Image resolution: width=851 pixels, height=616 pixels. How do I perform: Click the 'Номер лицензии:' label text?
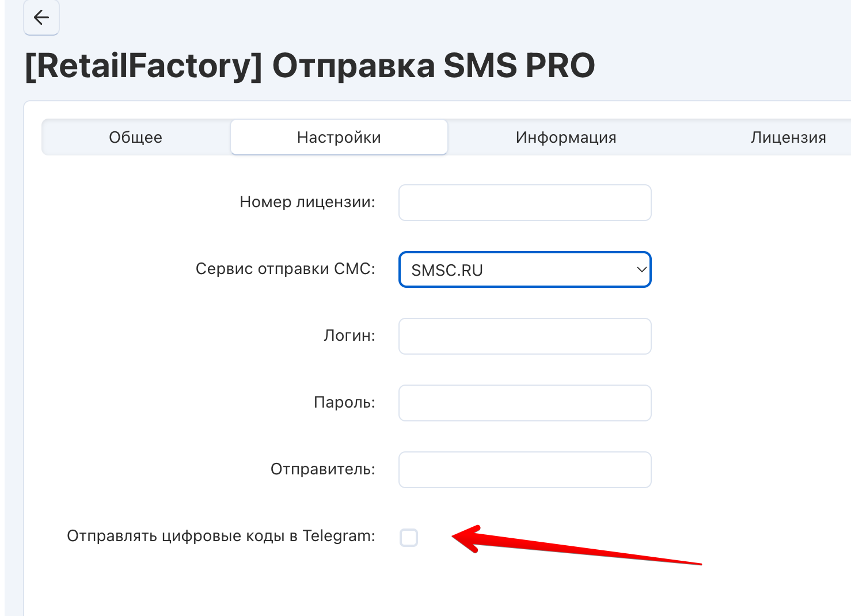[307, 202]
